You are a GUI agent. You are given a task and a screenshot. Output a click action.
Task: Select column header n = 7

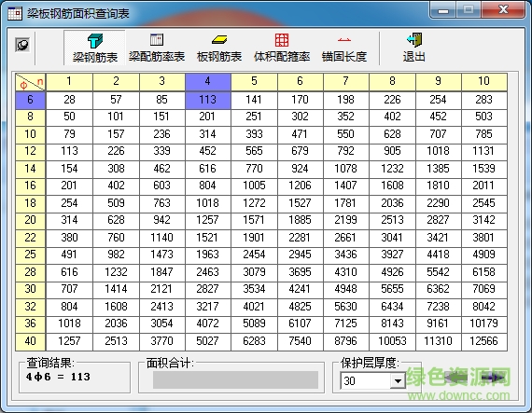pyautogui.click(x=345, y=82)
